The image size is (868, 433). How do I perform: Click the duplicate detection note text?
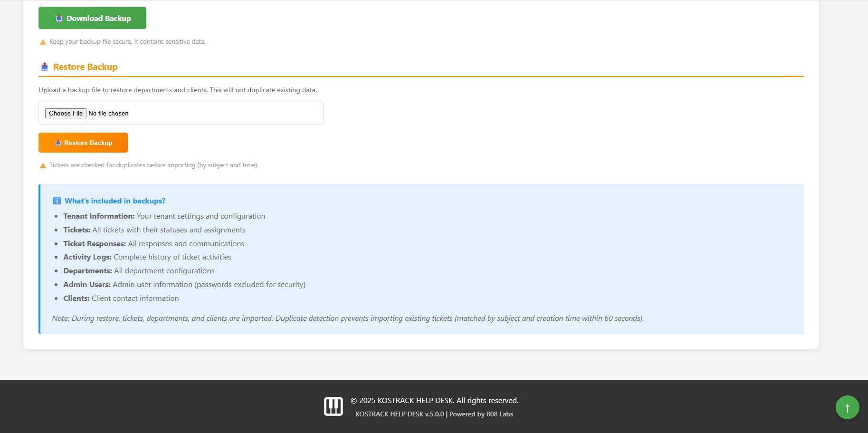tap(348, 318)
